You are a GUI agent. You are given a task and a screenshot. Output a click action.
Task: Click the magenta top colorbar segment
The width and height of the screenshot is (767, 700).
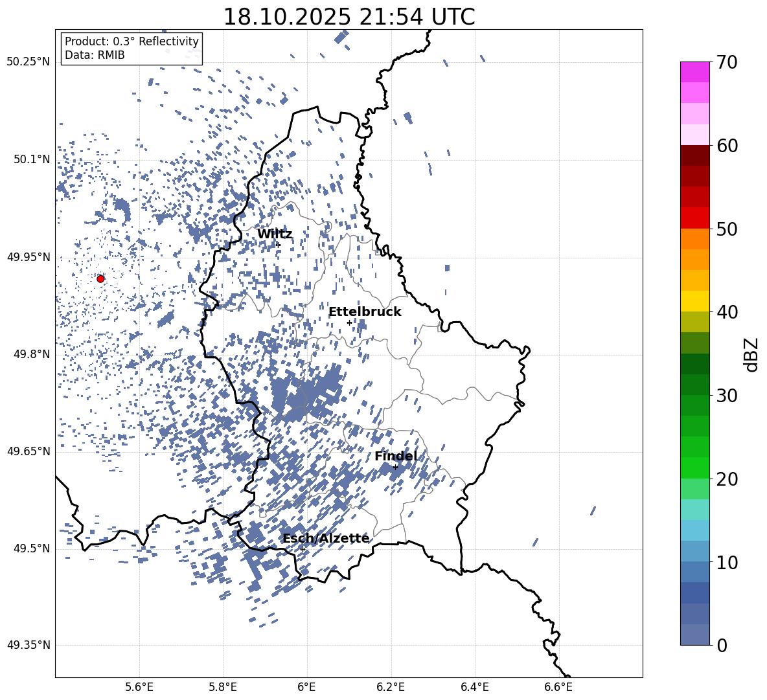point(694,73)
